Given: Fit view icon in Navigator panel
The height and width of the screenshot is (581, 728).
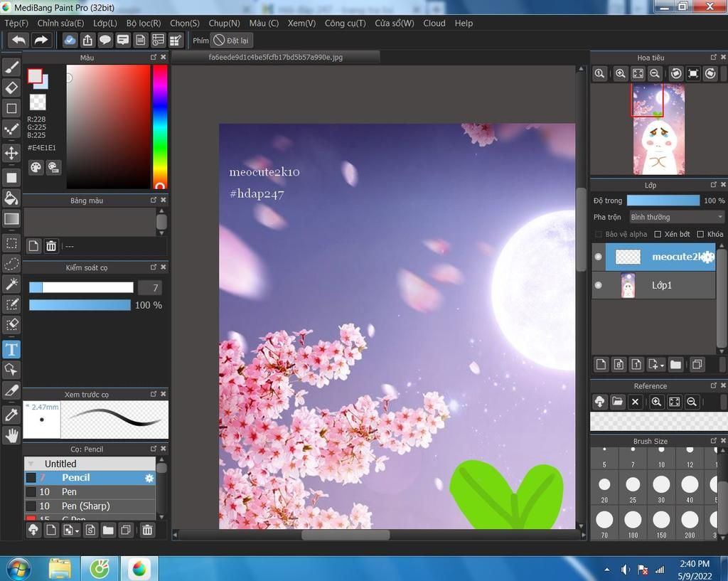Looking at the screenshot, I should pos(638,73).
